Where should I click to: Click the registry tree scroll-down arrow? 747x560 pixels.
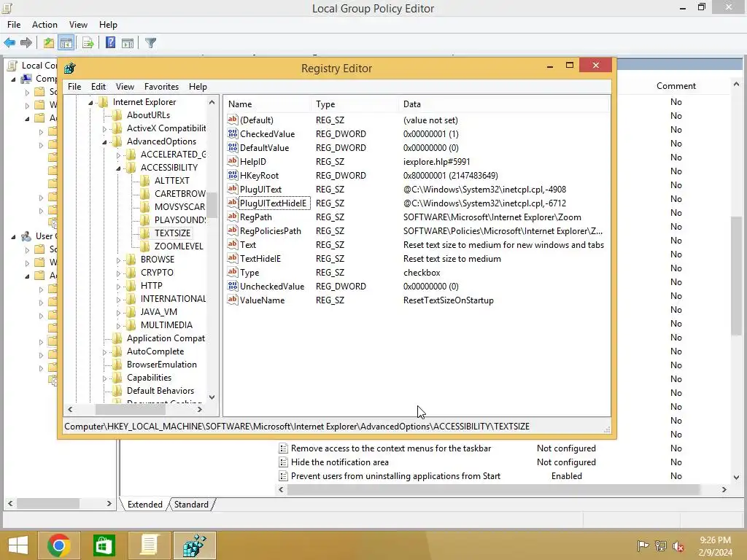(212, 397)
